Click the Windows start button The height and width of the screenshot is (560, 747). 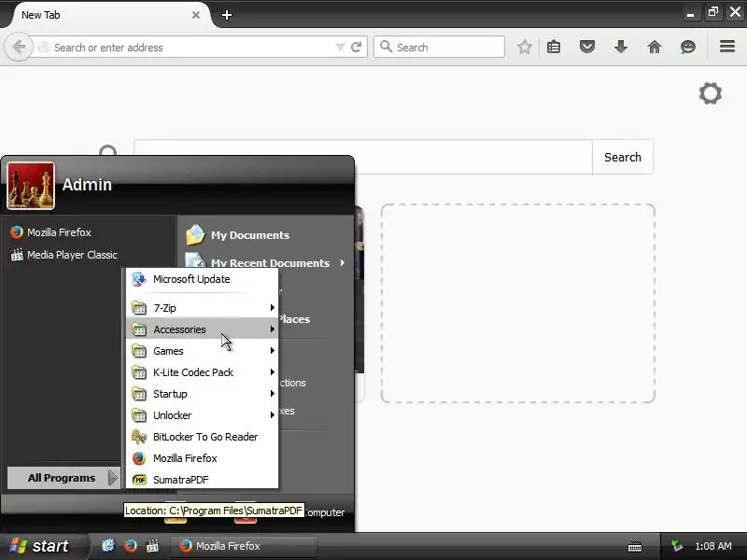point(43,546)
